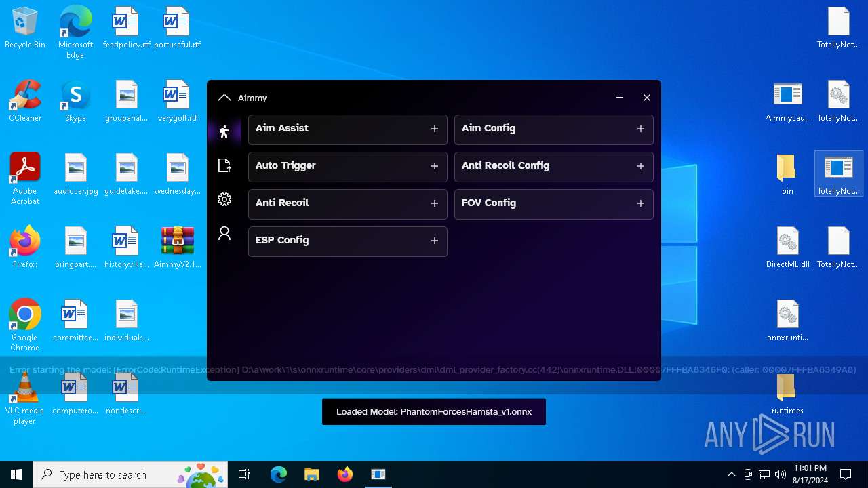868x488 pixels.
Task: Open File Explorer from the taskbar
Action: 312,474
